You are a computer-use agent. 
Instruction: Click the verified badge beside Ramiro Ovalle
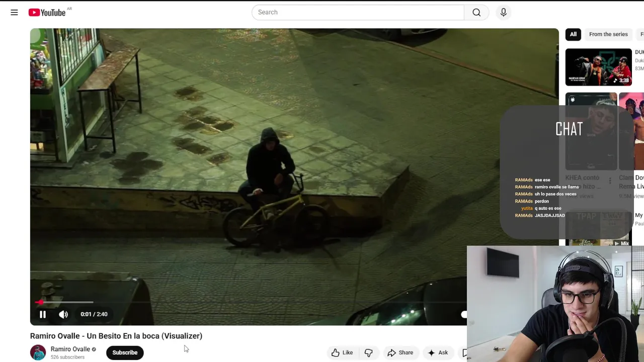tap(94, 349)
